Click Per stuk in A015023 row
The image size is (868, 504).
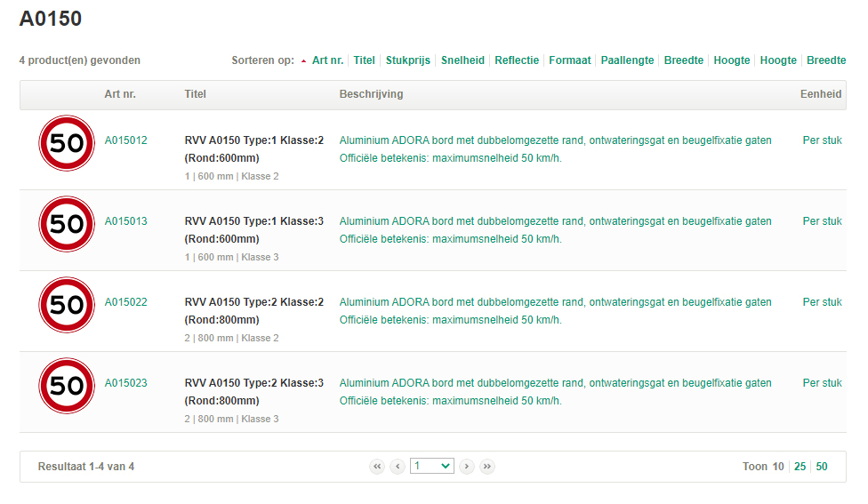822,383
